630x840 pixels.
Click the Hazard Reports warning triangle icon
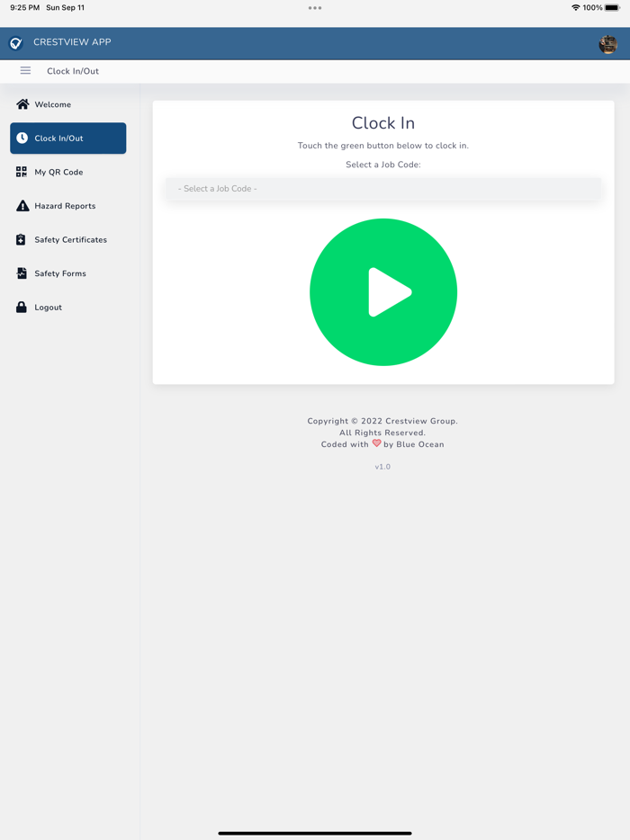coord(22,206)
